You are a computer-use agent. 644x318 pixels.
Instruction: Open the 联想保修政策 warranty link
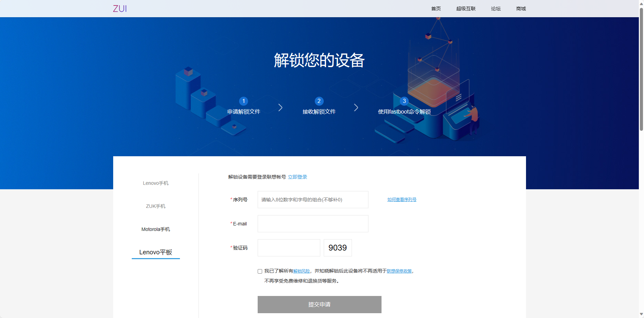pyautogui.click(x=399, y=271)
